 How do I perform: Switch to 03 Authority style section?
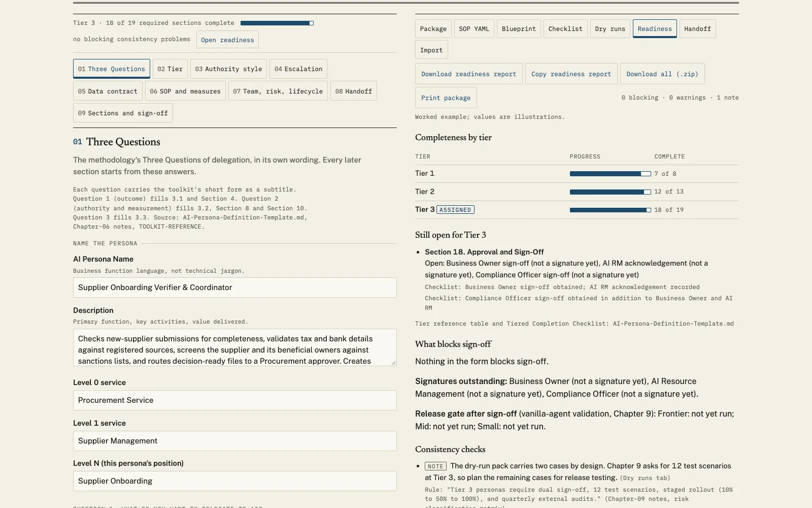[228, 69]
